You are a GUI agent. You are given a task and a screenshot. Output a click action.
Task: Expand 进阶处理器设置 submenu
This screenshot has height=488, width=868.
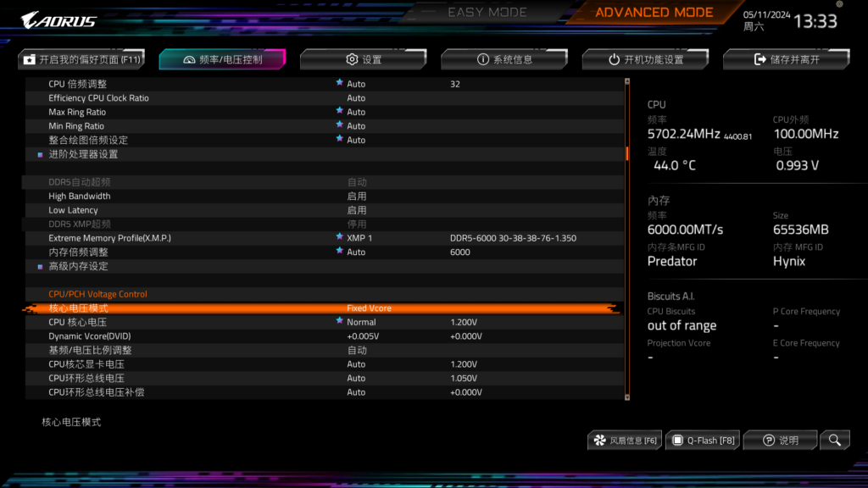coord(83,154)
